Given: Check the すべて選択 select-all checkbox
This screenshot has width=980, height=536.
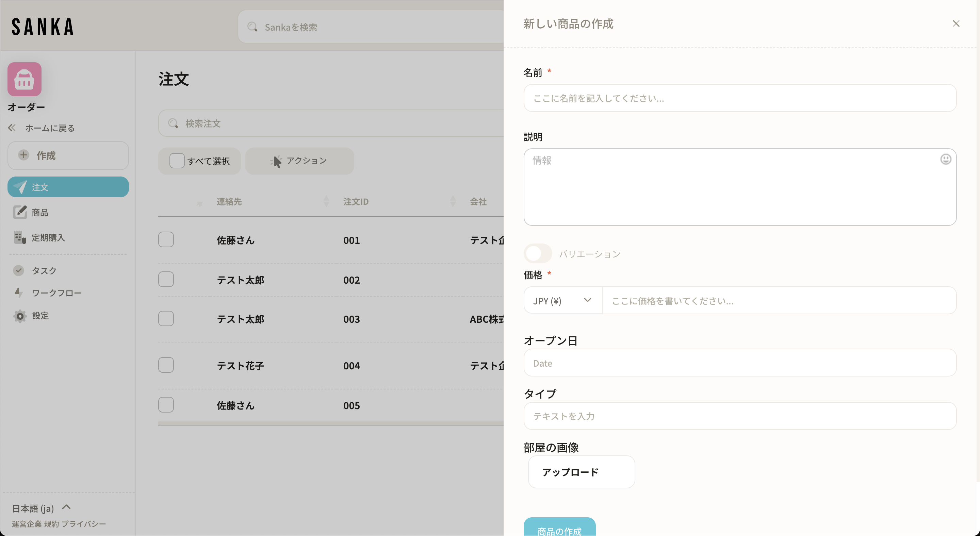Looking at the screenshot, I should coord(177,161).
